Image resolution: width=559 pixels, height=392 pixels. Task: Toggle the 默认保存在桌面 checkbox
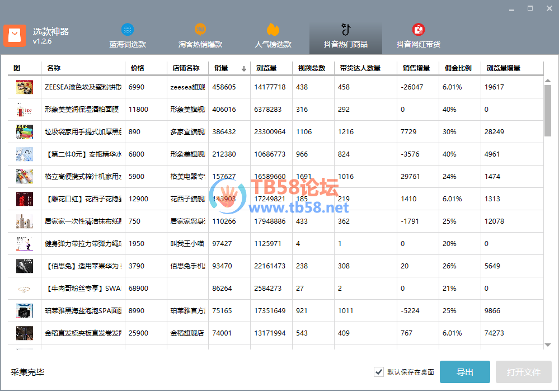(379, 372)
